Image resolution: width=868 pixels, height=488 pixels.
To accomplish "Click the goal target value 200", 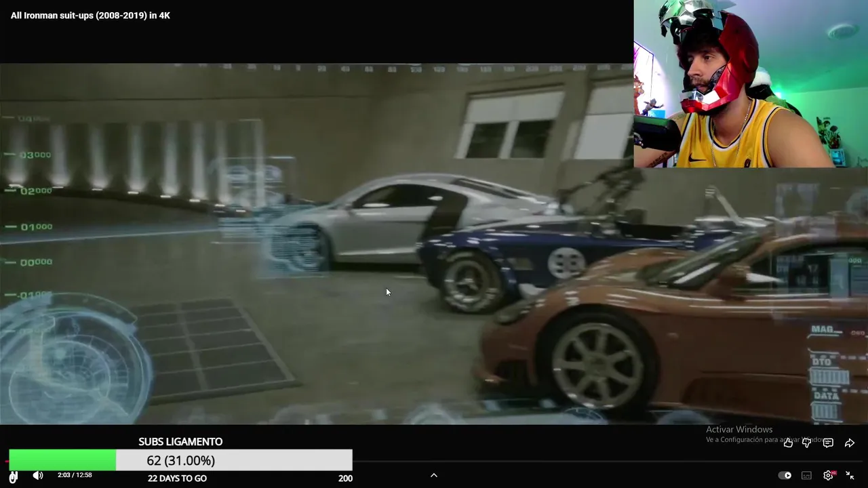I will click(345, 479).
